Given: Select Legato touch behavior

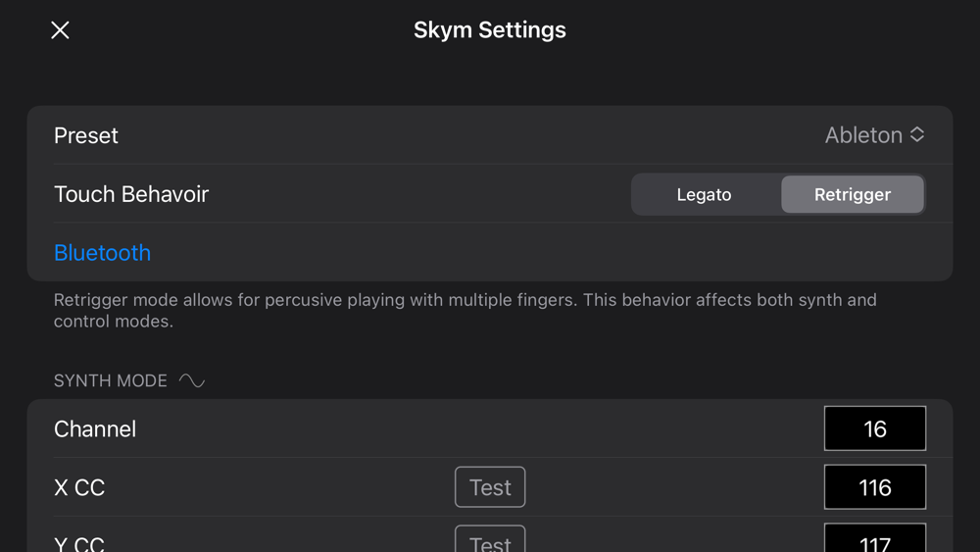Looking at the screenshot, I should 704,194.
